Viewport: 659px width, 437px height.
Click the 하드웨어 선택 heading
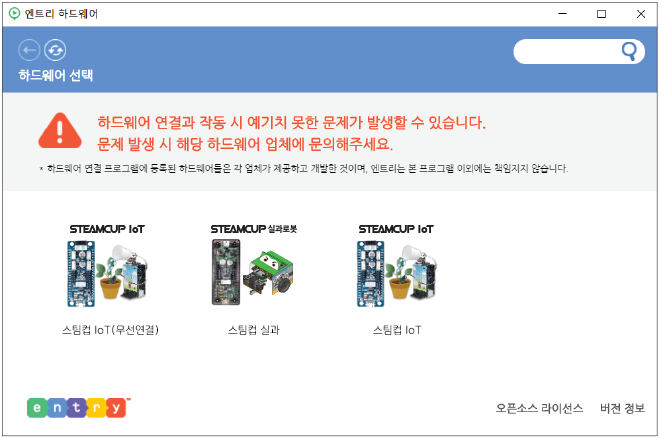55,76
